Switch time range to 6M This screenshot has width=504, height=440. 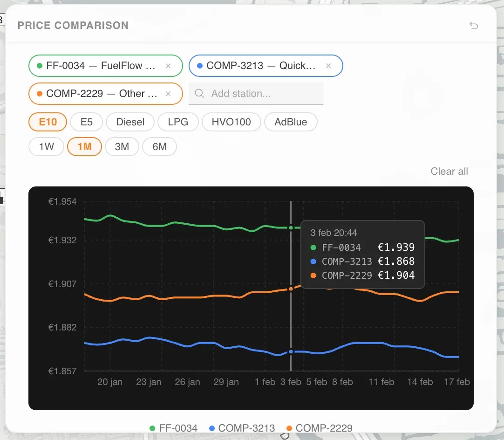click(x=159, y=147)
